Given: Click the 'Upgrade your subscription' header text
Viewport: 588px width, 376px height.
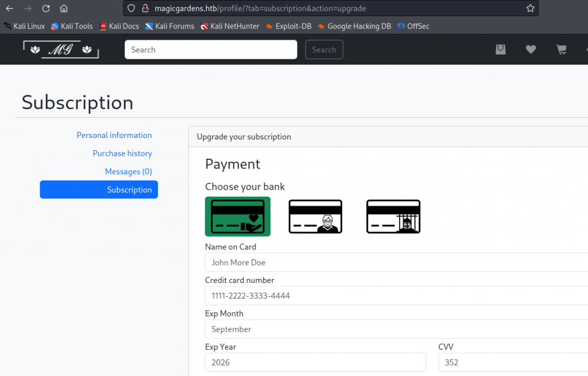Looking at the screenshot, I should (243, 137).
